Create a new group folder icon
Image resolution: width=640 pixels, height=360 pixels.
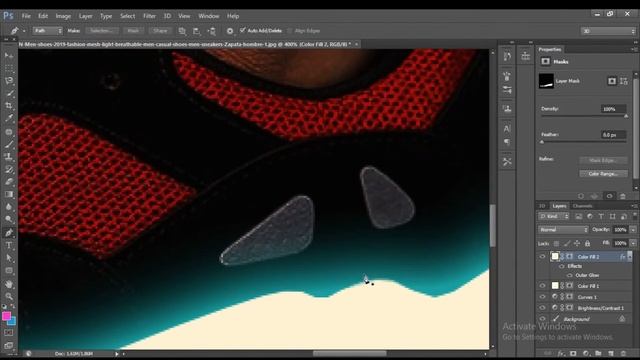[598, 353]
